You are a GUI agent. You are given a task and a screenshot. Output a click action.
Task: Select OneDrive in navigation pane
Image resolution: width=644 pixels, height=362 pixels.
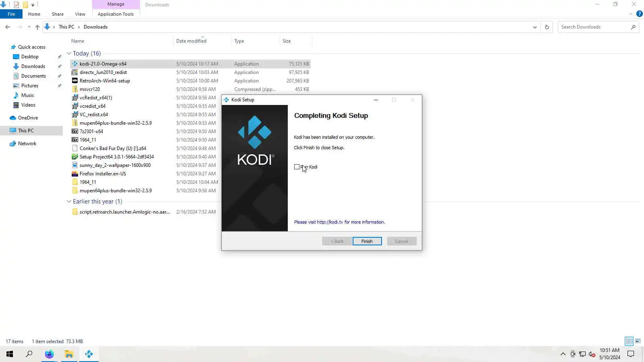tap(28, 118)
